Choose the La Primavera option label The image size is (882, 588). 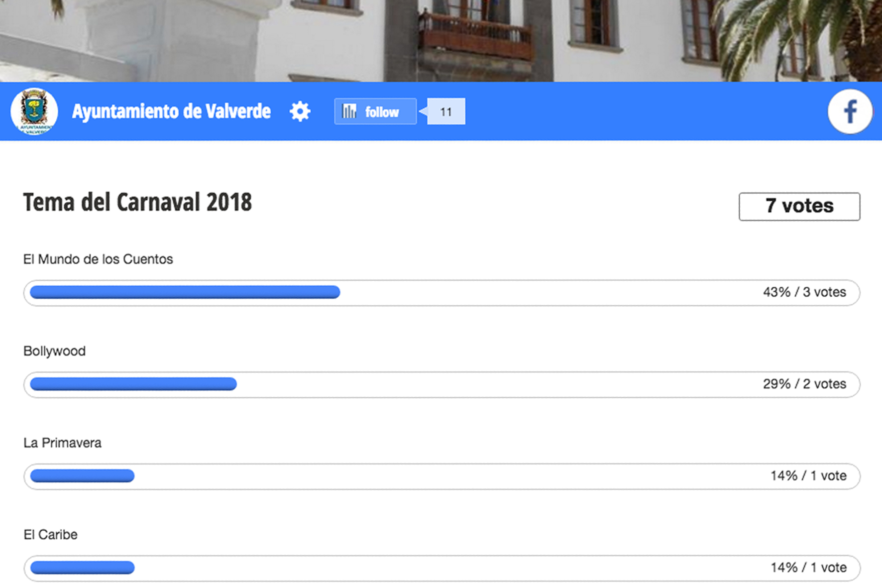62,443
